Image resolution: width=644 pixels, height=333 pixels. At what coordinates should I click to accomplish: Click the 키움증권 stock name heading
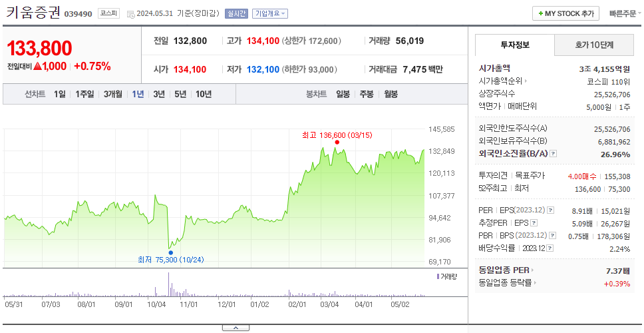coord(33,13)
